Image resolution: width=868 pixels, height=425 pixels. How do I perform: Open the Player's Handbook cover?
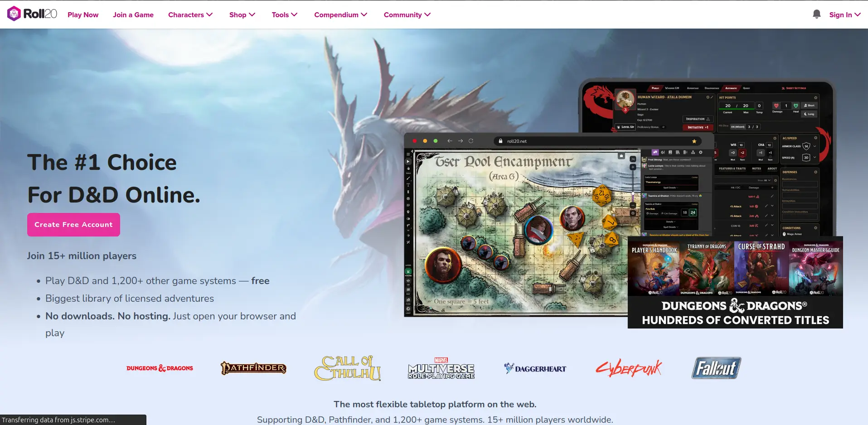(x=654, y=268)
